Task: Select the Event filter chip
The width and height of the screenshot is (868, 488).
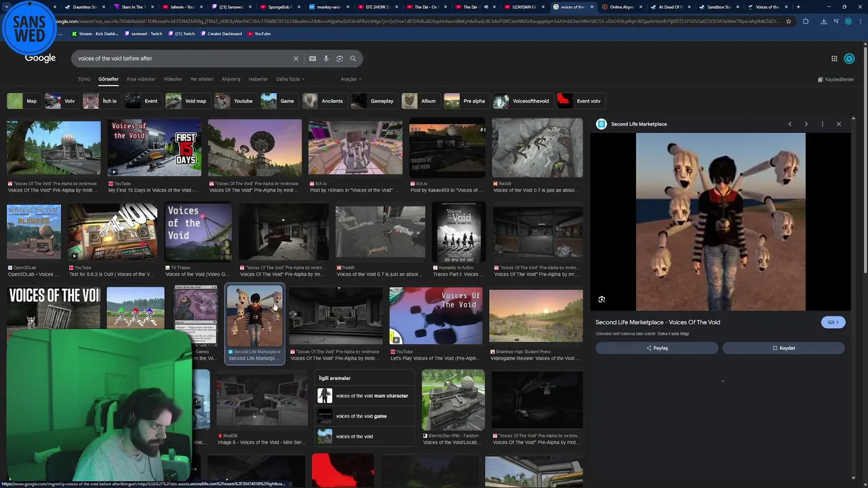Action: [x=142, y=101]
